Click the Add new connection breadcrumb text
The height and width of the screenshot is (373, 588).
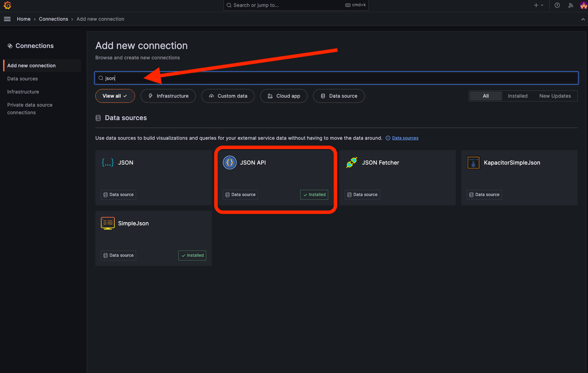click(x=101, y=19)
